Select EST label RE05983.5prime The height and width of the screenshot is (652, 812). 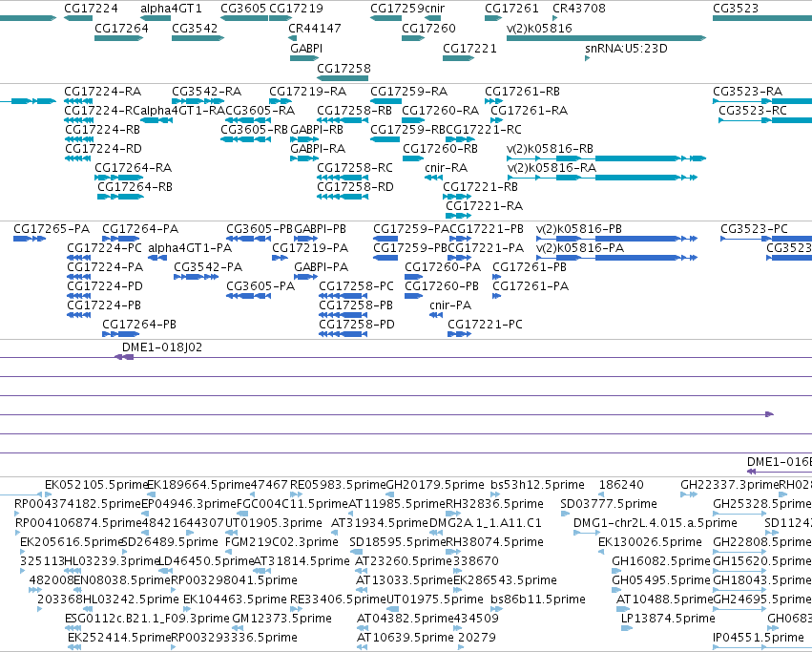338,485
